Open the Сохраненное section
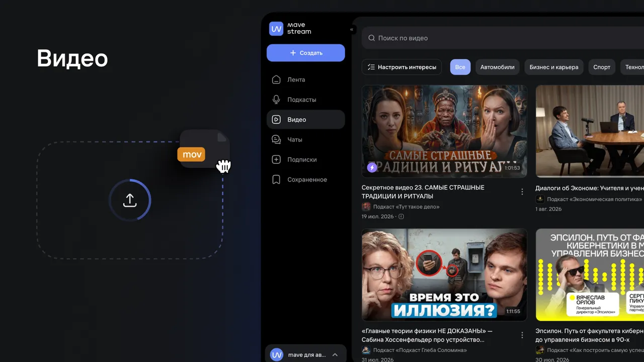This screenshot has height=362, width=644. [x=306, y=179]
